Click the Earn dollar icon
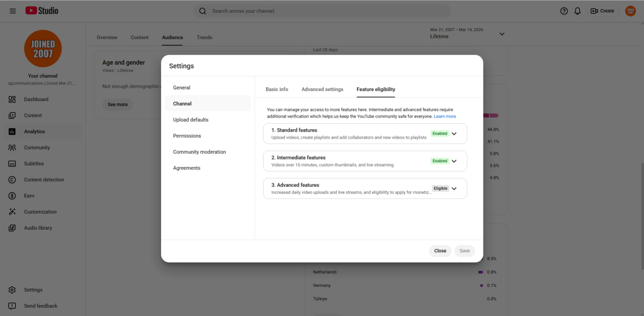 click(x=12, y=196)
